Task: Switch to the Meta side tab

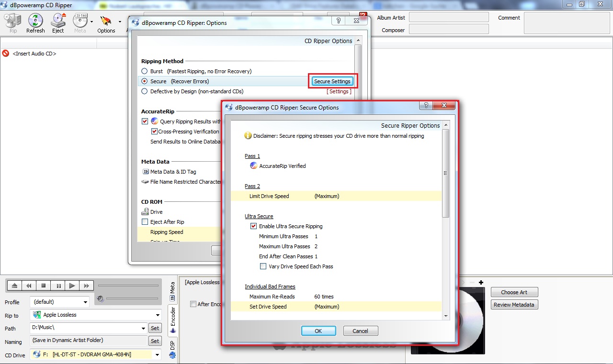Action: 172,291
